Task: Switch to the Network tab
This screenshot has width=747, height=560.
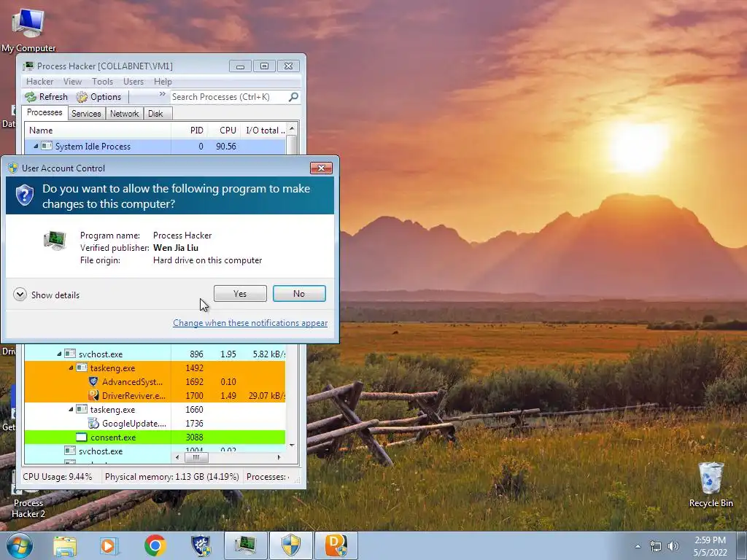Action: point(124,113)
